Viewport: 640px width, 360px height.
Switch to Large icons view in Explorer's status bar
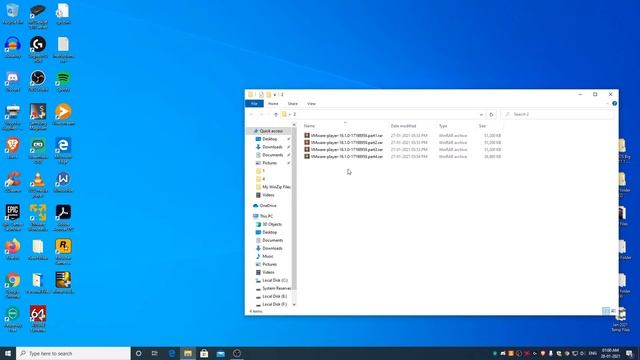(x=613, y=311)
